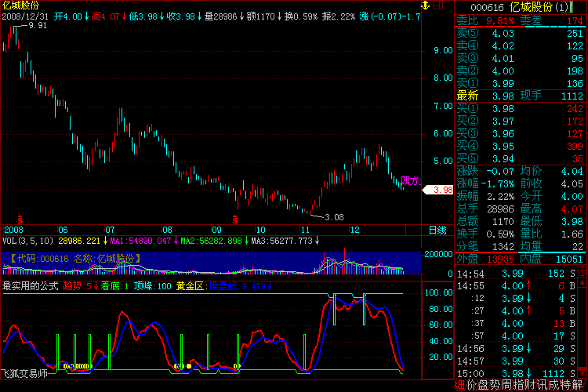This screenshot has width=588, height=392.
Task: Click the 买③ 3.96 bid row
Action: click(x=520, y=134)
